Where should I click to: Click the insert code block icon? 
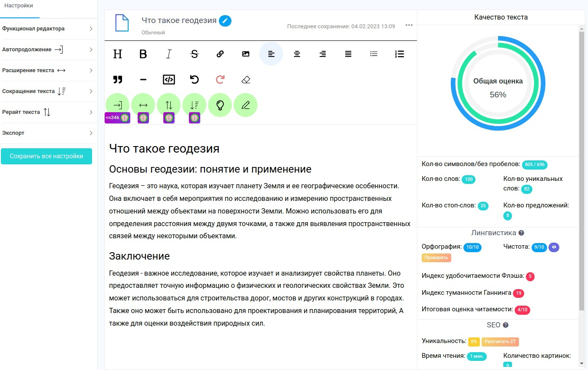click(168, 79)
